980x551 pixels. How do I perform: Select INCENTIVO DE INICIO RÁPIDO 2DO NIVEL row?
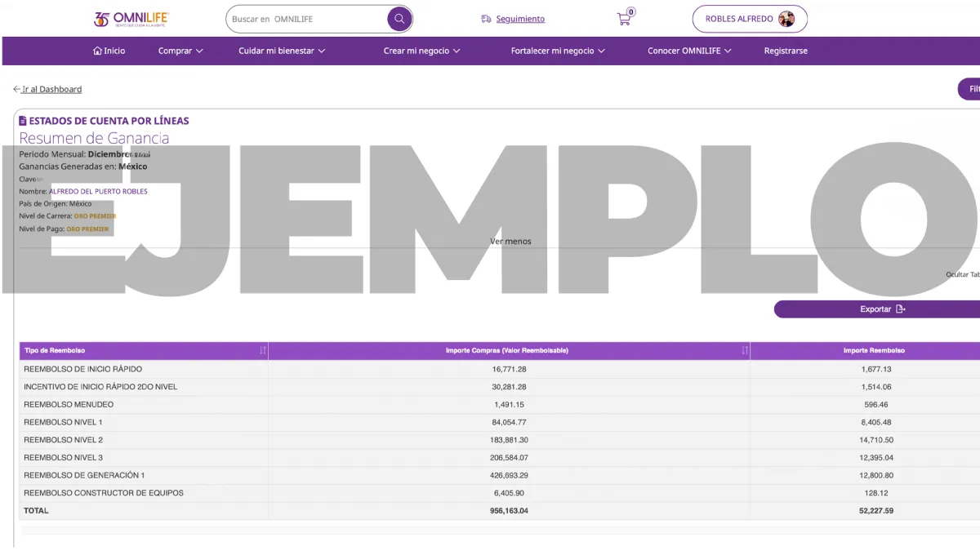[500, 387]
